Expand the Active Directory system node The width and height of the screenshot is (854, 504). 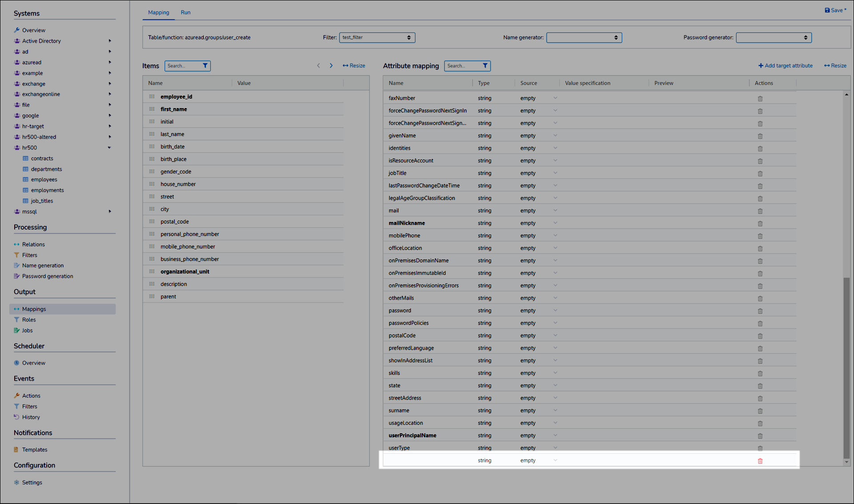(109, 41)
